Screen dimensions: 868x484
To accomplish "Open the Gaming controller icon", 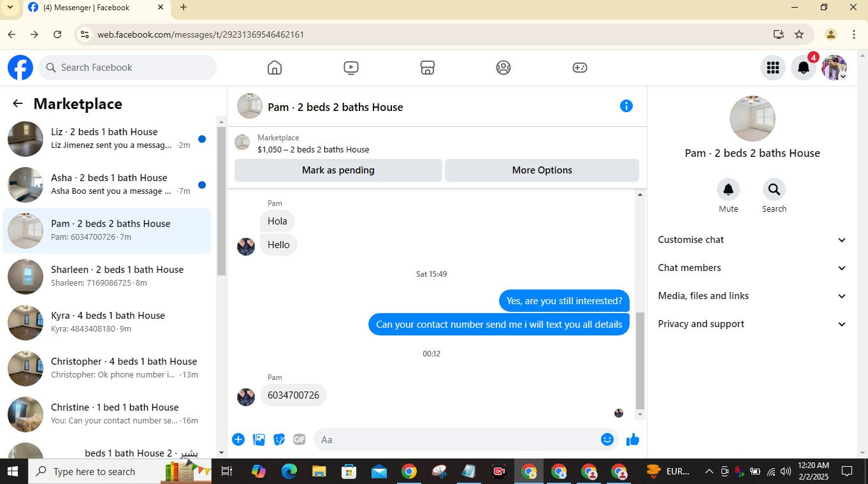I will coord(580,68).
